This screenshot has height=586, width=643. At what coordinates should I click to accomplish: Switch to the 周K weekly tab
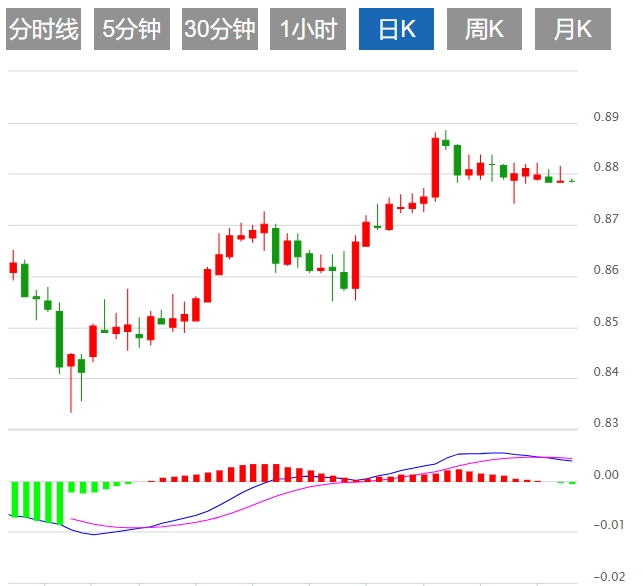(x=484, y=29)
